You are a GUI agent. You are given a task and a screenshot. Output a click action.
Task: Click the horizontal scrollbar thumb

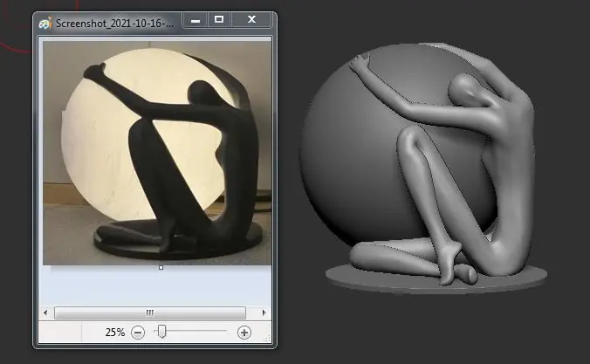click(x=150, y=312)
